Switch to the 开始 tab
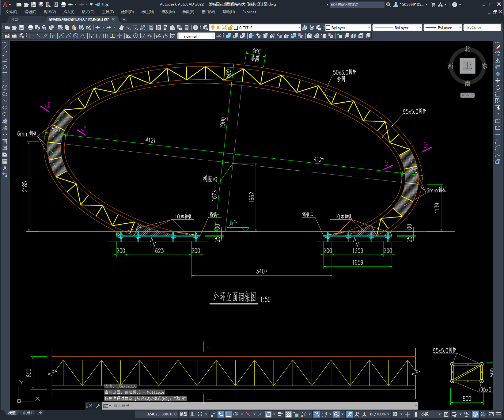Image resolution: width=504 pixels, height=420 pixels. (x=15, y=19)
